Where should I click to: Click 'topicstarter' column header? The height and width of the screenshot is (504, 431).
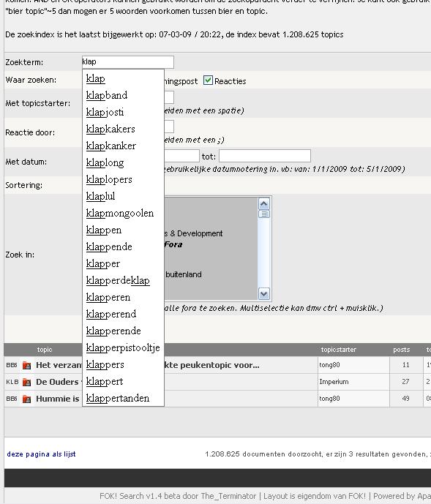click(338, 350)
